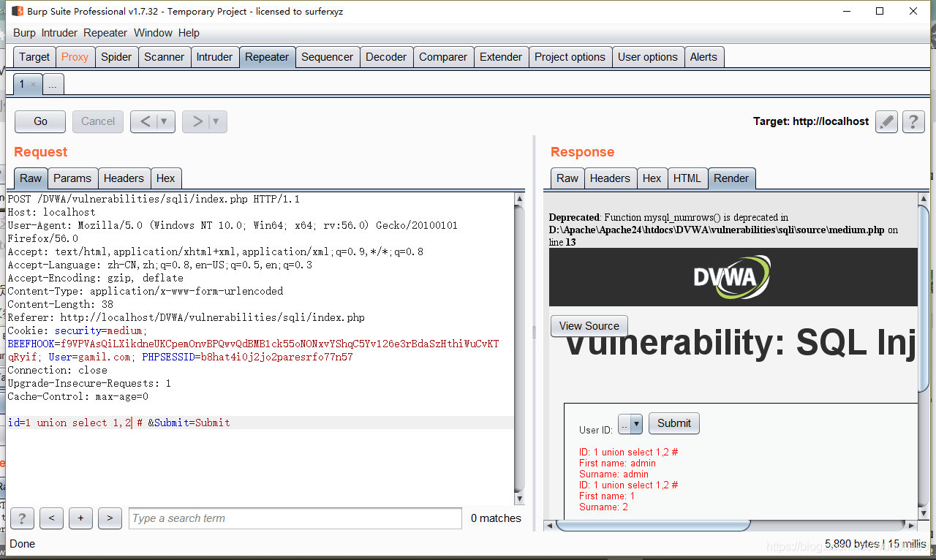Image resolution: width=936 pixels, height=560 pixels.
Task: Click the search term input field
Action: [295, 518]
